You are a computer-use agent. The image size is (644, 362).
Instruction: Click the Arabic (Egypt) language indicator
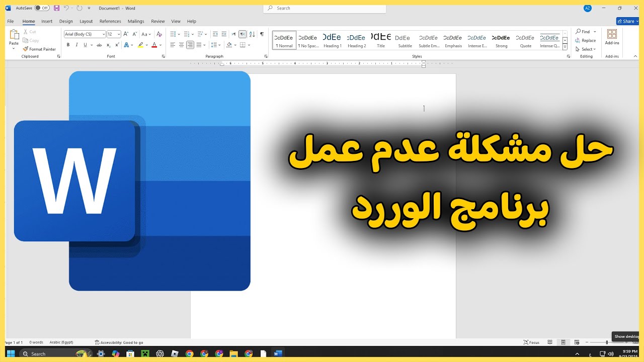tap(61, 342)
